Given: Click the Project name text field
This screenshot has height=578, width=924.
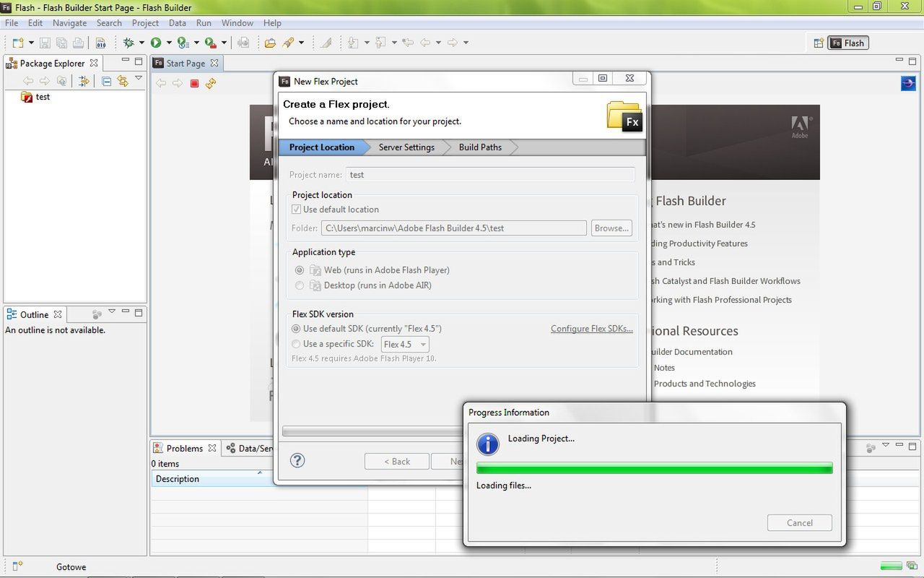Looking at the screenshot, I should 491,175.
